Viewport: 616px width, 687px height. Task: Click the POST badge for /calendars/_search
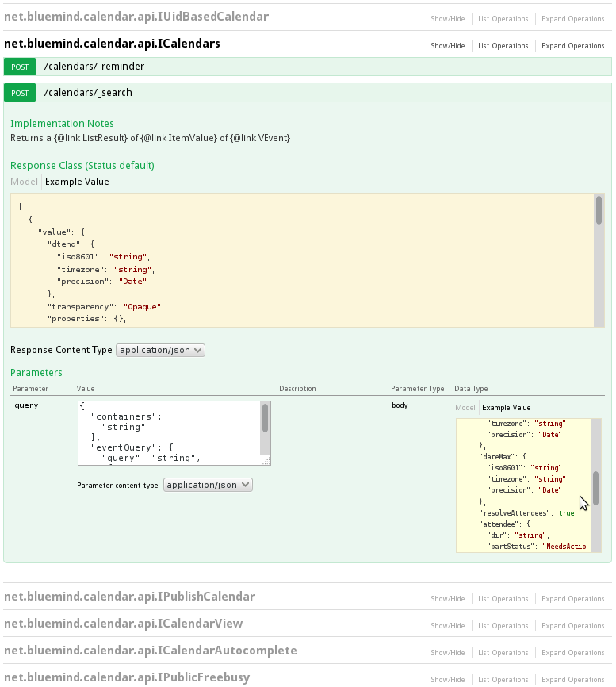(20, 93)
